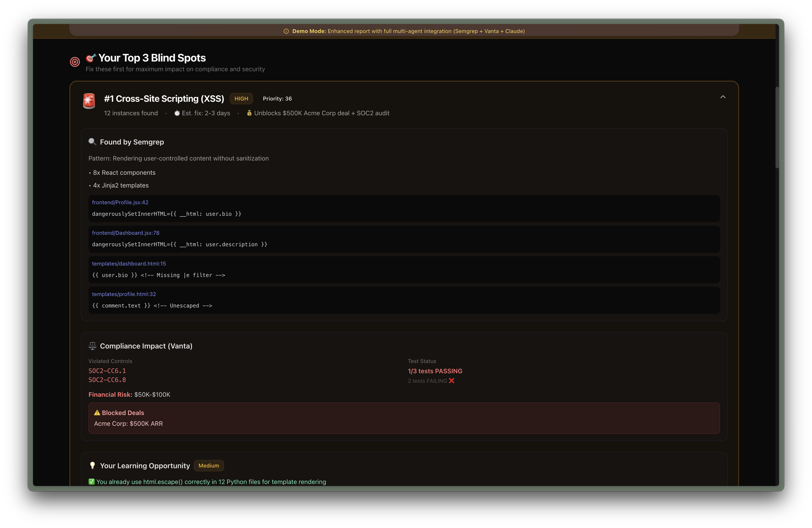
Task: Open templates/profile.html:32 link
Action: click(x=124, y=294)
